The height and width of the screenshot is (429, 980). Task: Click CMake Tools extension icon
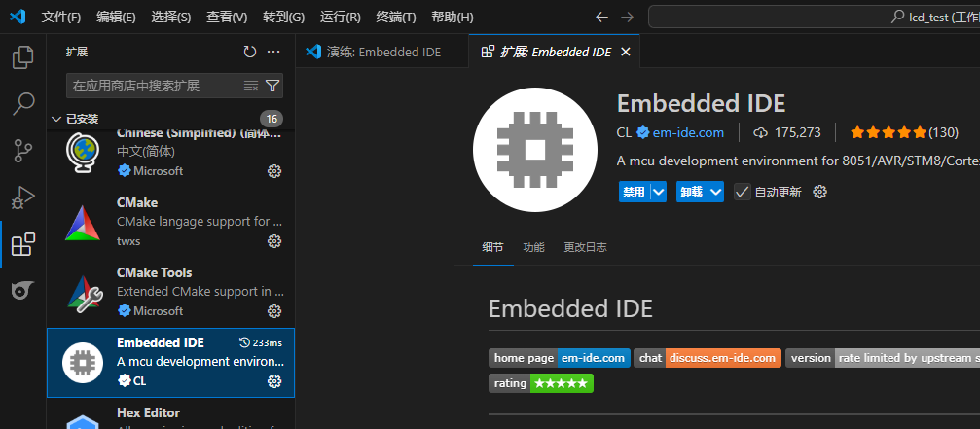tap(83, 293)
